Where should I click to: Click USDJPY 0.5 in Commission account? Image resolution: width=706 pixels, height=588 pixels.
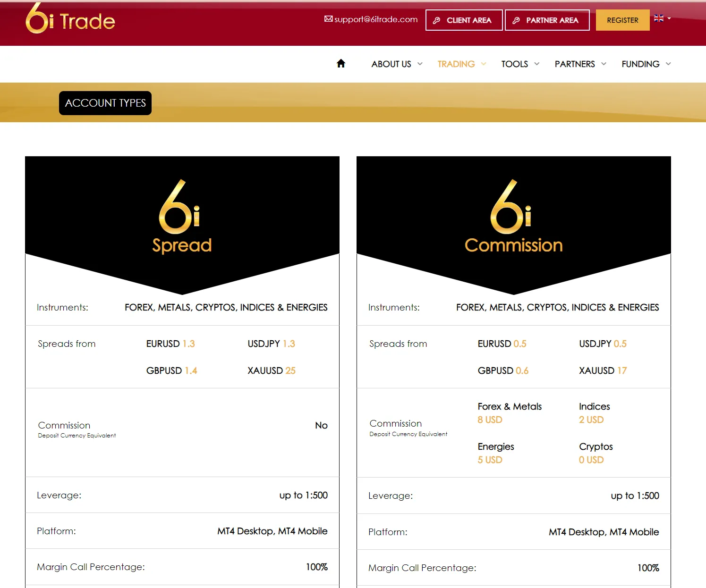tap(603, 344)
